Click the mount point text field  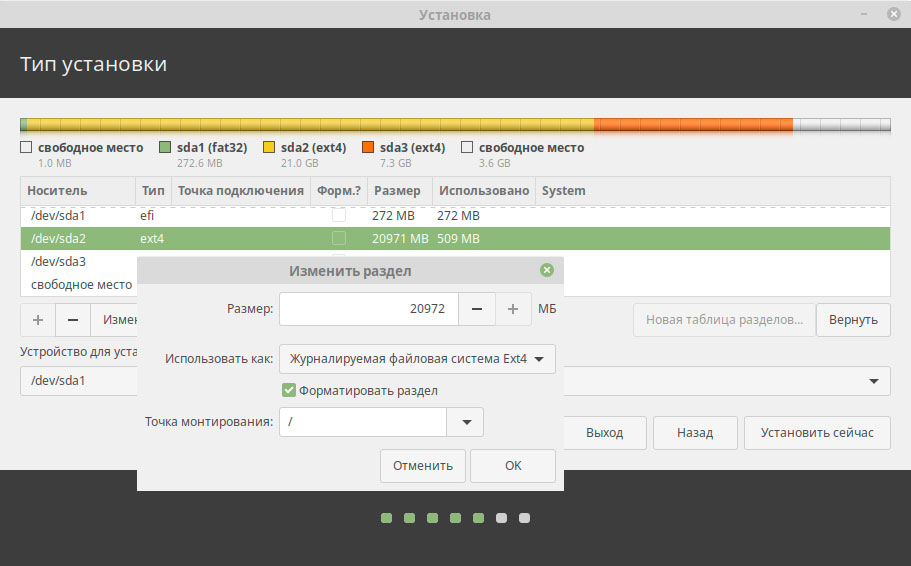coord(363,422)
